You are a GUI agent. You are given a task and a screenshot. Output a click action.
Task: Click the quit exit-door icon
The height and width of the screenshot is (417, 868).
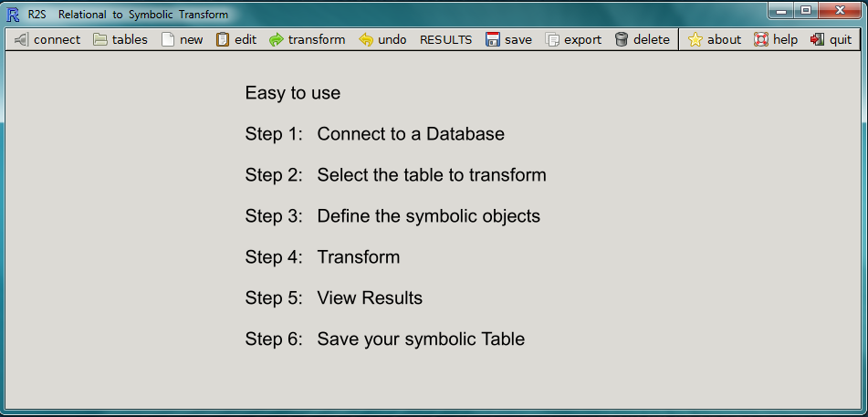817,39
